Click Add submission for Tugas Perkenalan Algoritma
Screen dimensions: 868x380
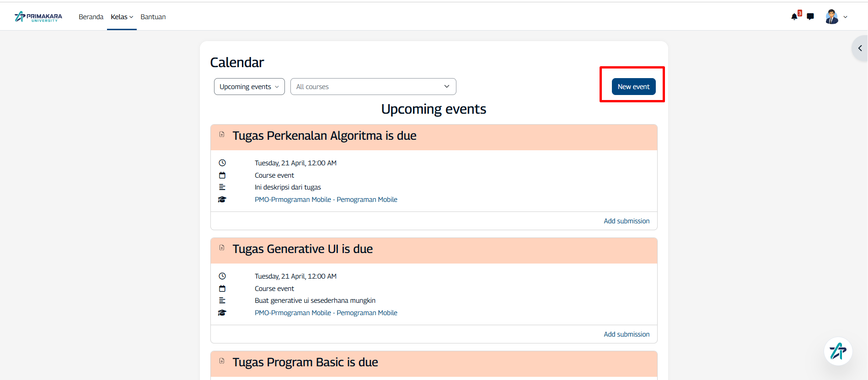pos(627,221)
